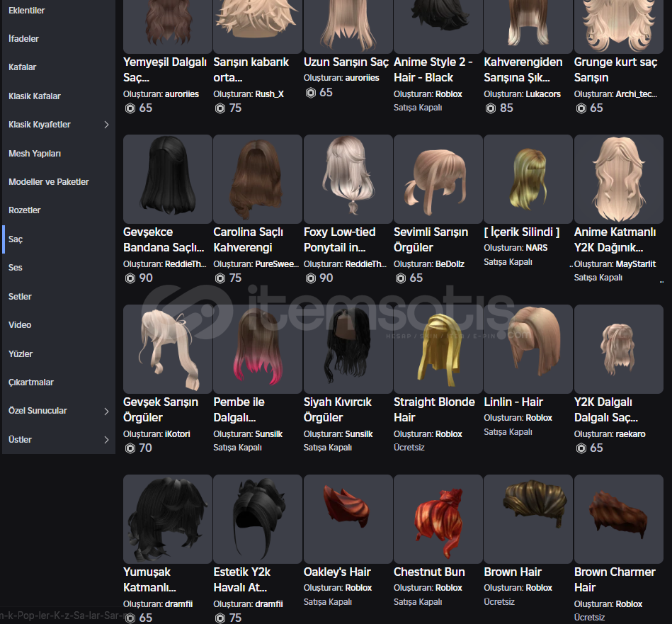Open the Setler category

click(x=20, y=297)
